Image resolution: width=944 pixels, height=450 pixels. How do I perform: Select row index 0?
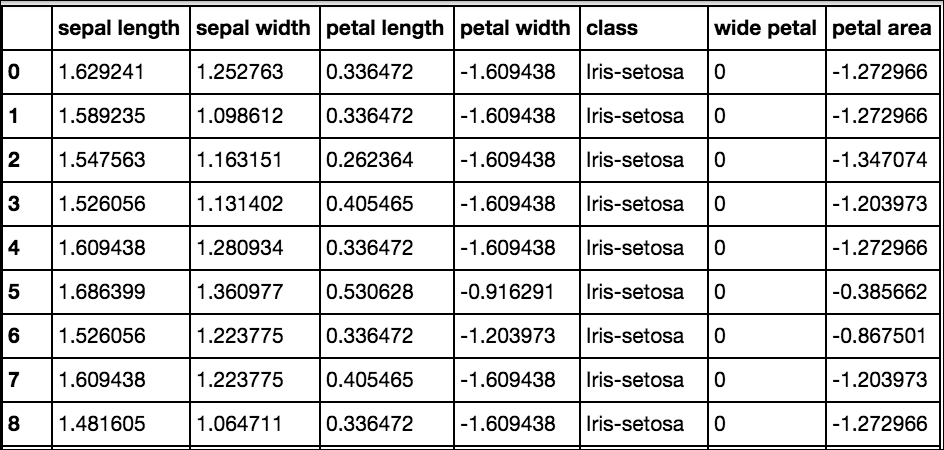[14, 72]
